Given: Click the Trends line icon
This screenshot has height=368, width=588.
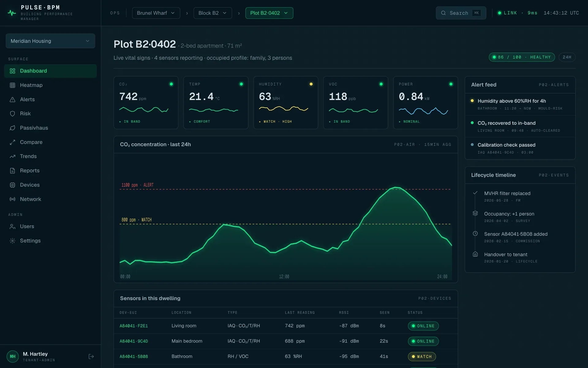Looking at the screenshot, I should pos(12,156).
